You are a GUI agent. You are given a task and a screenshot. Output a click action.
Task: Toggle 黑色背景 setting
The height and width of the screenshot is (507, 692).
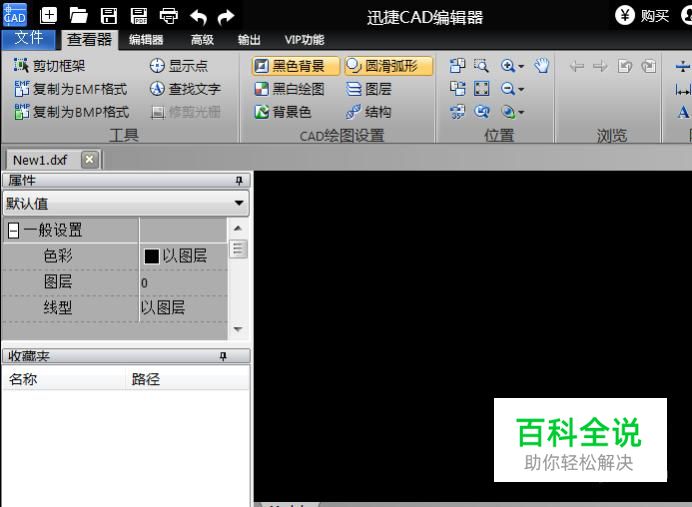pyautogui.click(x=296, y=66)
